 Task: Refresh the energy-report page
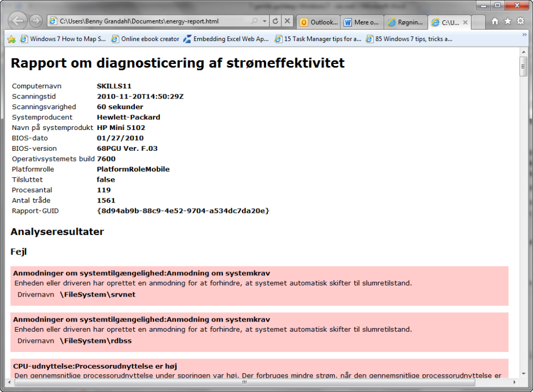(x=276, y=21)
